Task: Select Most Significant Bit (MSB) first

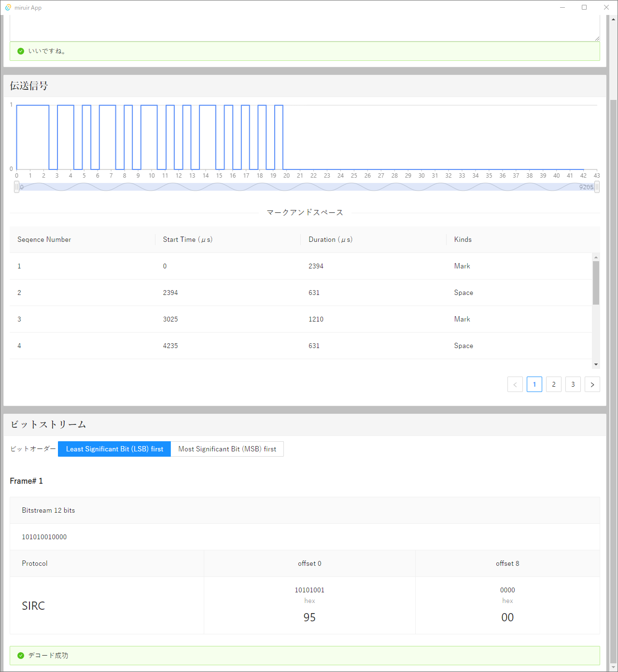Action: click(x=227, y=449)
